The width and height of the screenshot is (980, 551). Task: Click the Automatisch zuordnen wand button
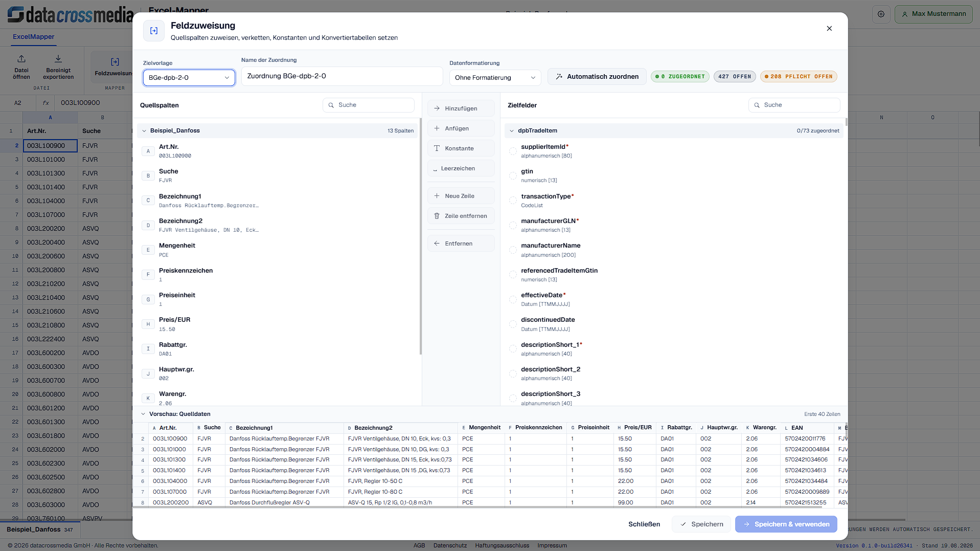click(x=597, y=77)
